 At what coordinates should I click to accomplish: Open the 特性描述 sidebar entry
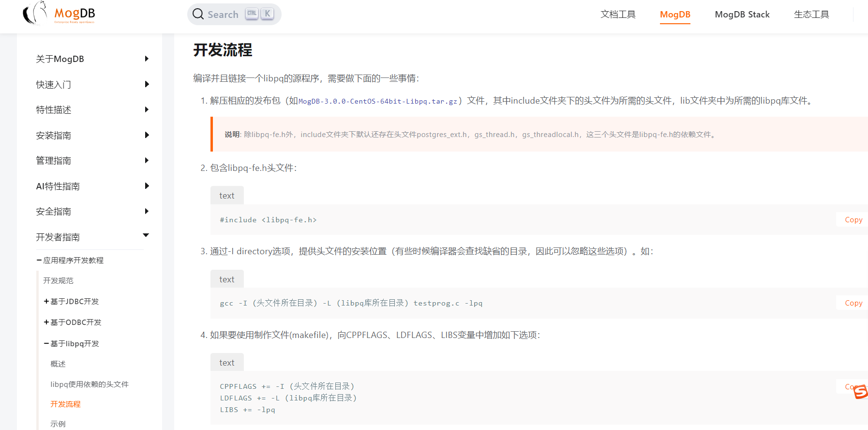click(54, 110)
